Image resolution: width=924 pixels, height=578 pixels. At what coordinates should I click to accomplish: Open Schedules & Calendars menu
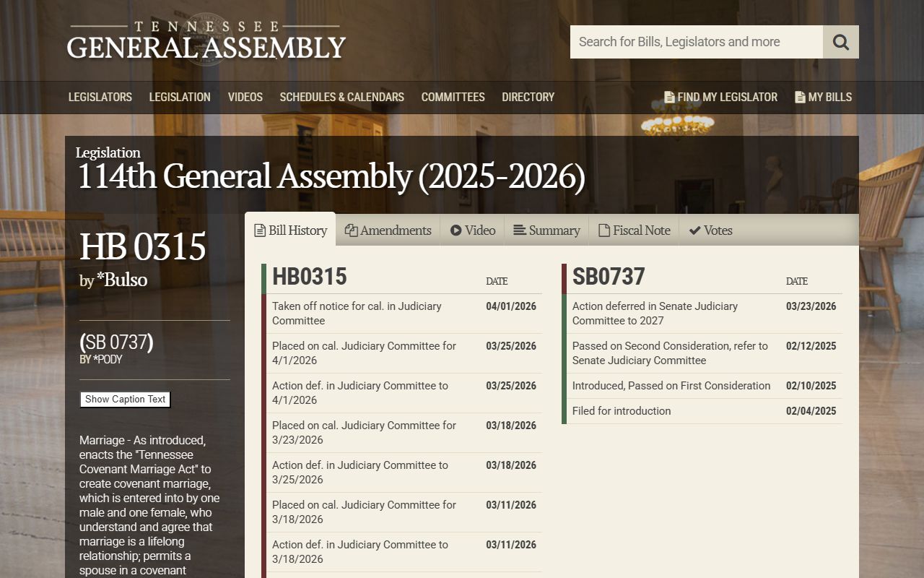coord(342,97)
